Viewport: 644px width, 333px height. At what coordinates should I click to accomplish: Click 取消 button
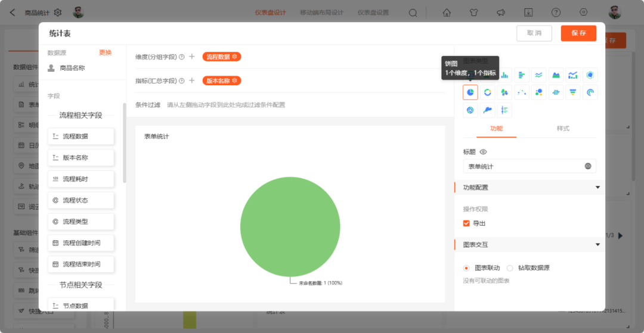[x=534, y=33]
